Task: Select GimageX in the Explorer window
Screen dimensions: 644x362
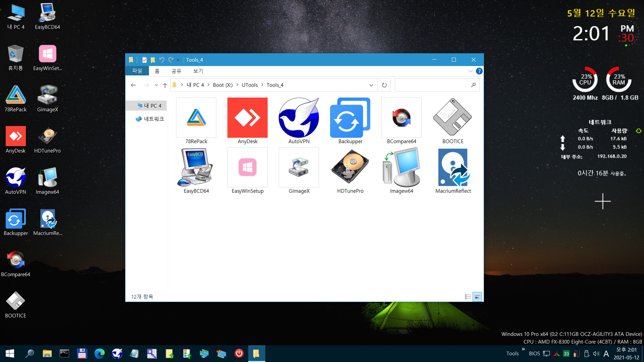Action: pos(299,171)
